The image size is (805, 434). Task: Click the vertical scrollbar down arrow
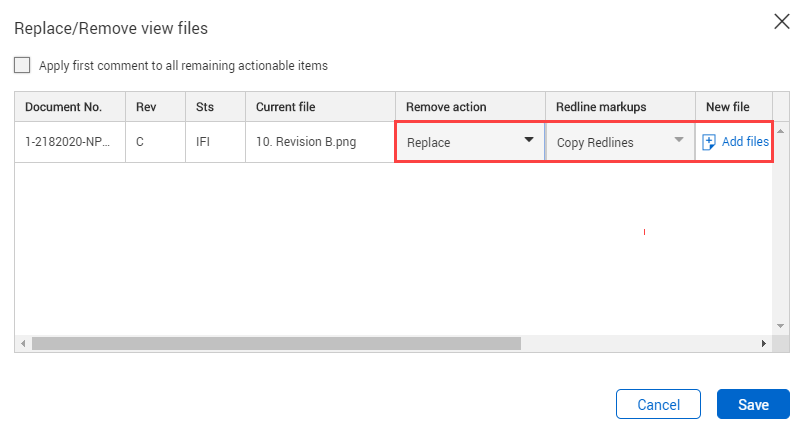tap(780, 326)
